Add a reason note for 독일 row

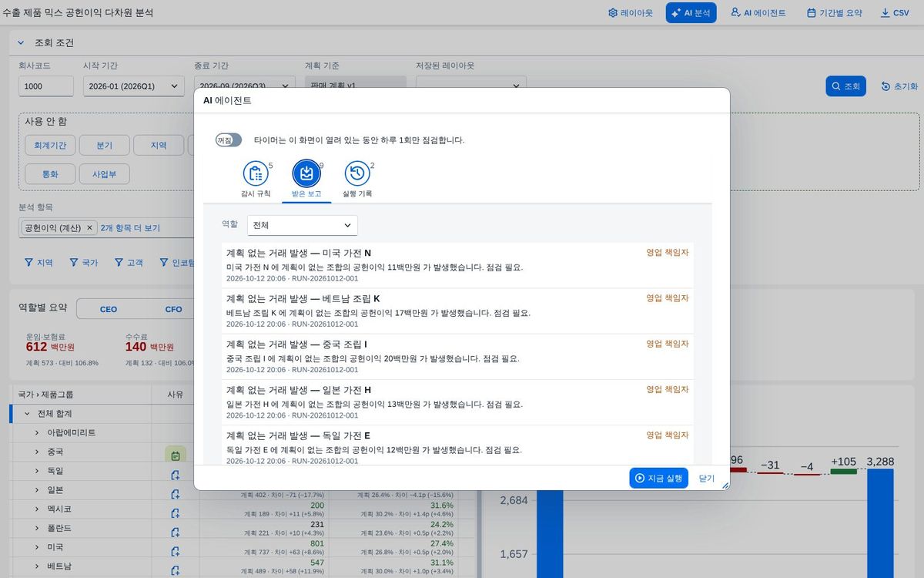(176, 475)
